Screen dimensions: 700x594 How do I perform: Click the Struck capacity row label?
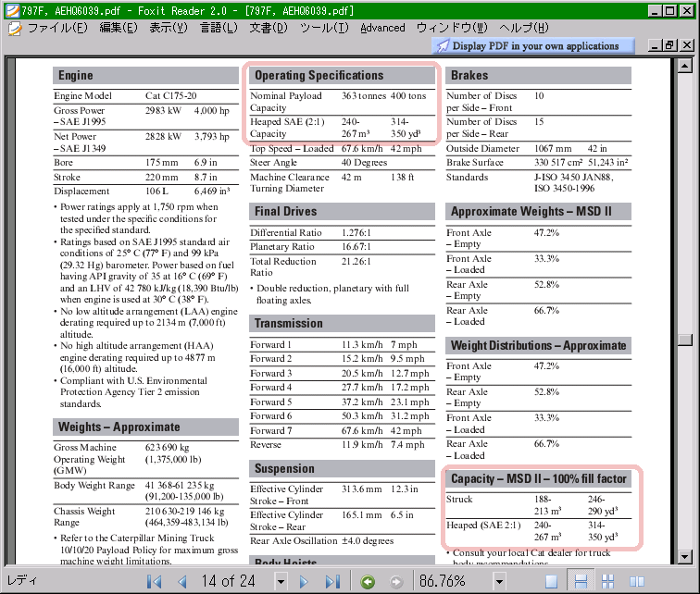point(459,500)
